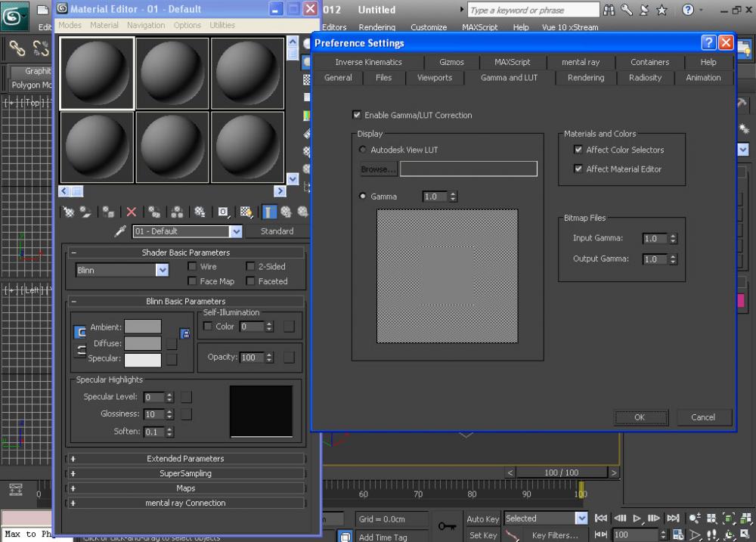Click the Get Material icon

point(68,212)
